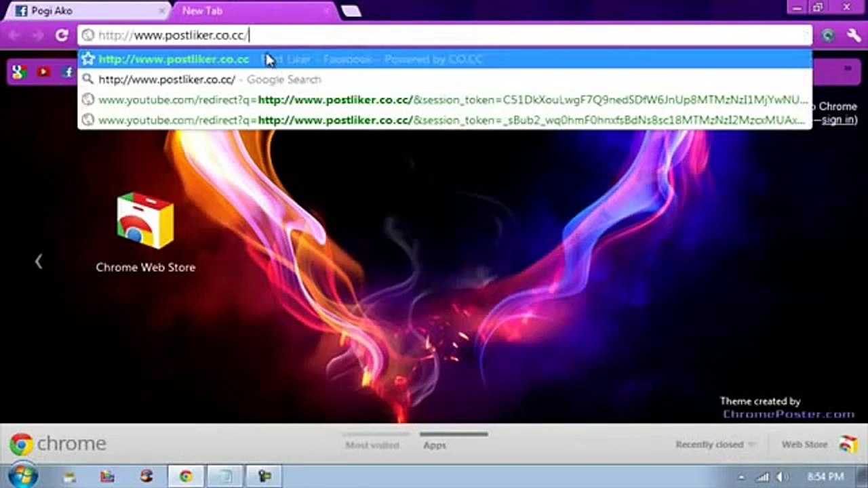This screenshot has height=488, width=868.
Task: Click the round extension icon beside the wrench
Action: 827,35
